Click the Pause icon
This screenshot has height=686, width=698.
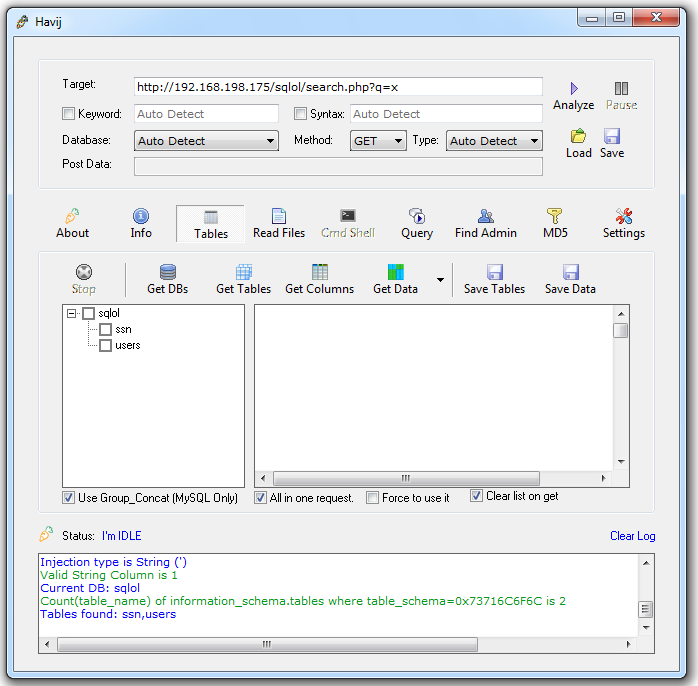621,88
